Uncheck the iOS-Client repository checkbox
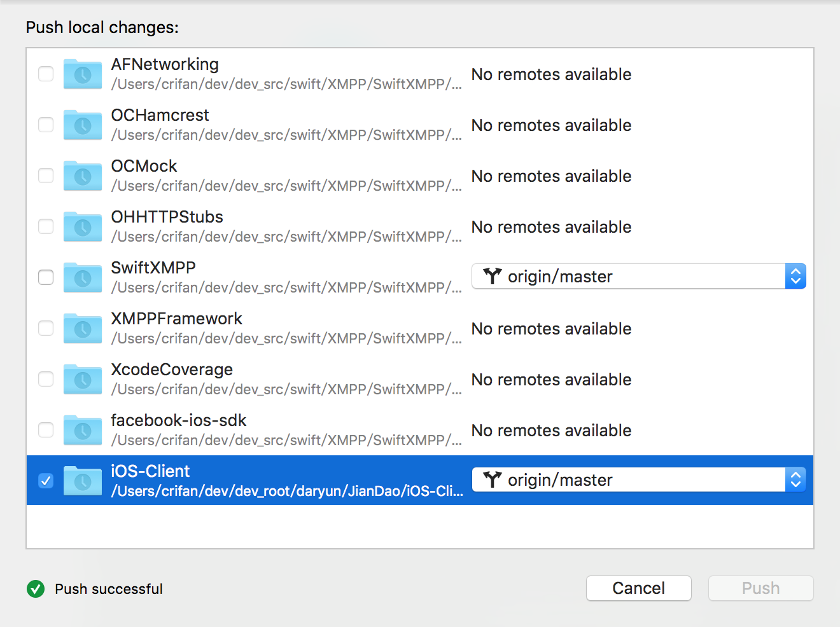The height and width of the screenshot is (627, 840). [x=46, y=481]
